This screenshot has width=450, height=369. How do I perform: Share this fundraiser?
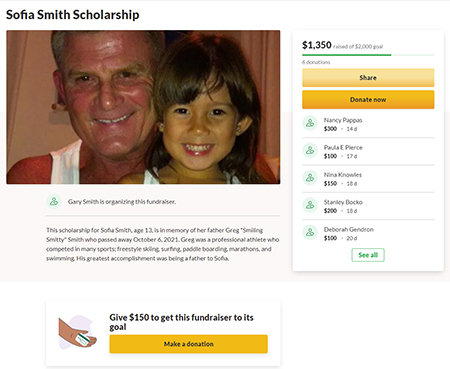click(368, 78)
